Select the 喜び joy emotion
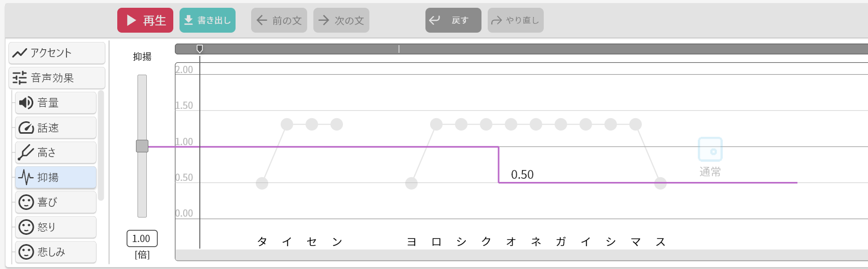Screen dimensions: 868x269 tap(56, 202)
